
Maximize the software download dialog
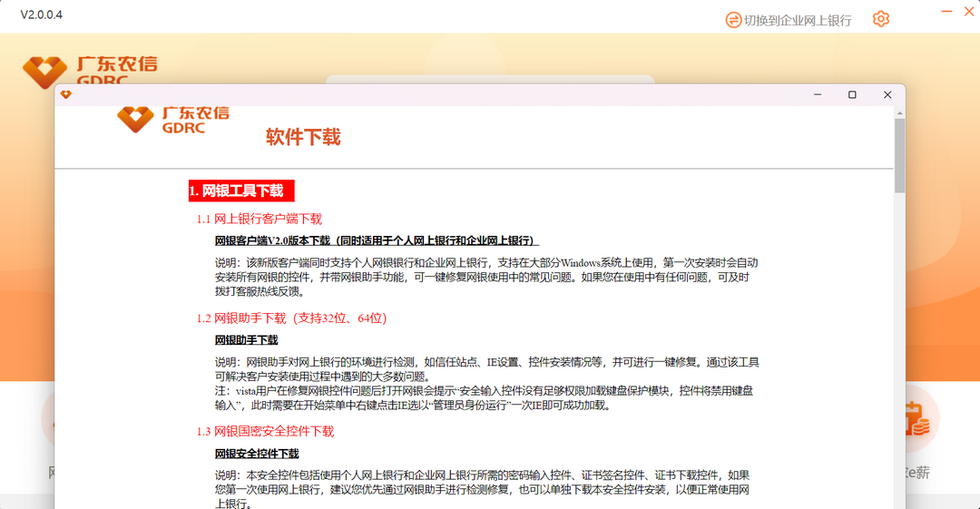pos(852,94)
